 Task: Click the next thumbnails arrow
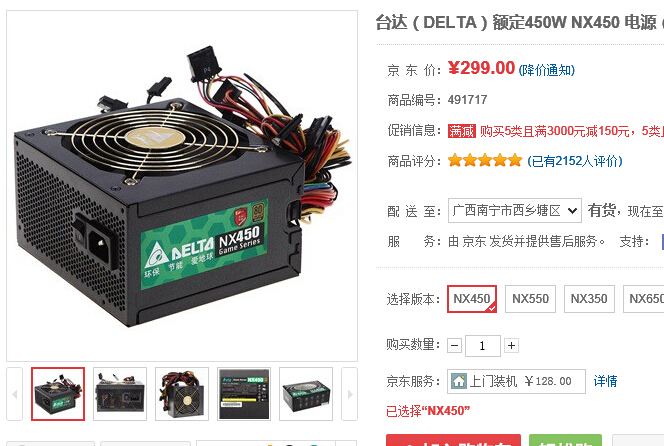pos(350,394)
